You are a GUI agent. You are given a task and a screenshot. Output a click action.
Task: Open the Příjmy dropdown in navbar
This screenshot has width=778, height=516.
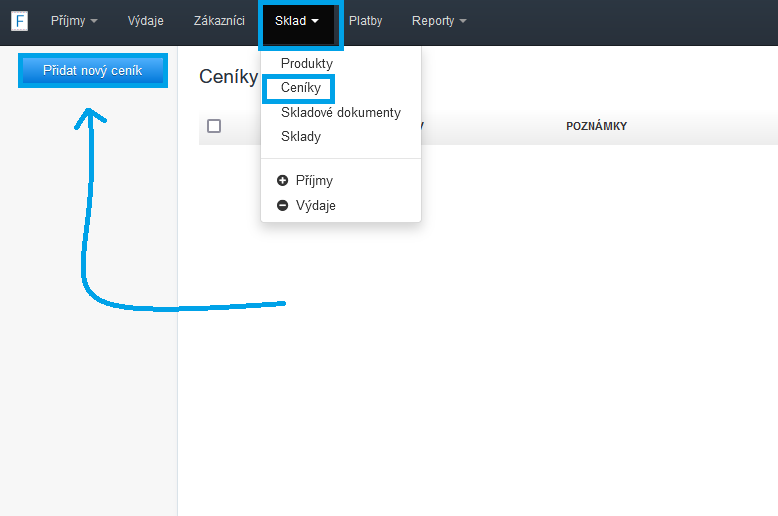coord(74,21)
